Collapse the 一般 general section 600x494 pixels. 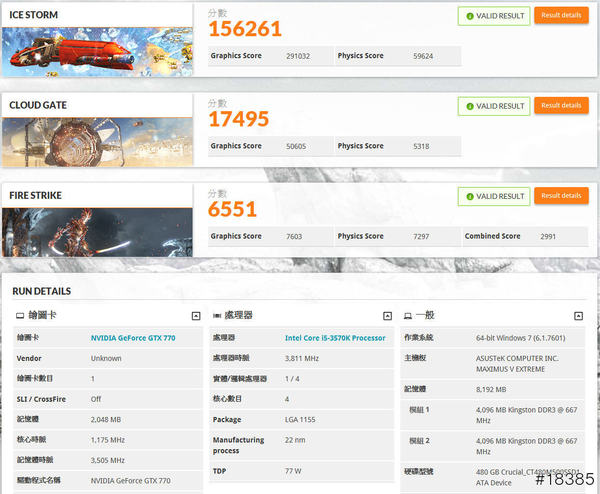point(583,316)
